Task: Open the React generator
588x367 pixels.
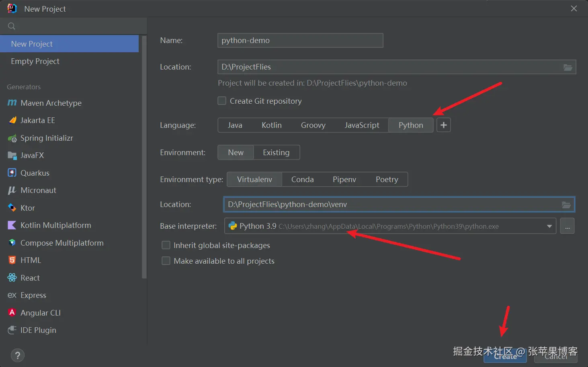Action: (x=69, y=278)
